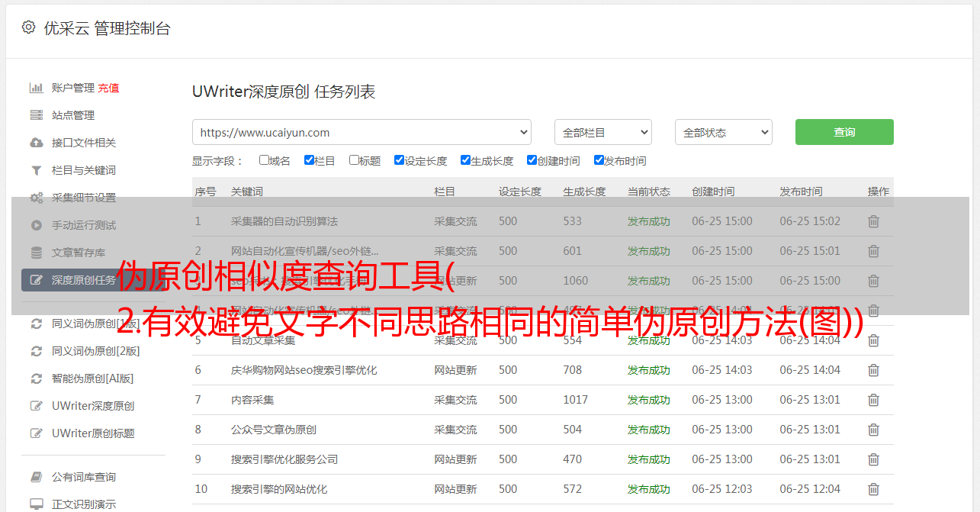Image resolution: width=980 pixels, height=512 pixels.
Task: Click the gear icon beside 优采云 管理控制台
Action: (x=28, y=27)
